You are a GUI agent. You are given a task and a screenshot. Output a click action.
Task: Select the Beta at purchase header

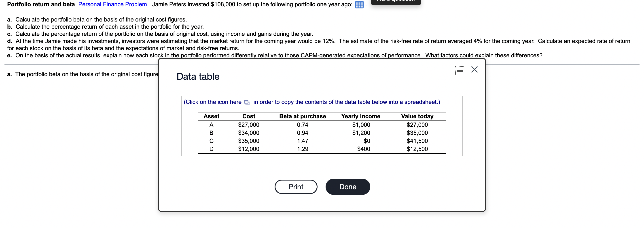click(x=303, y=116)
